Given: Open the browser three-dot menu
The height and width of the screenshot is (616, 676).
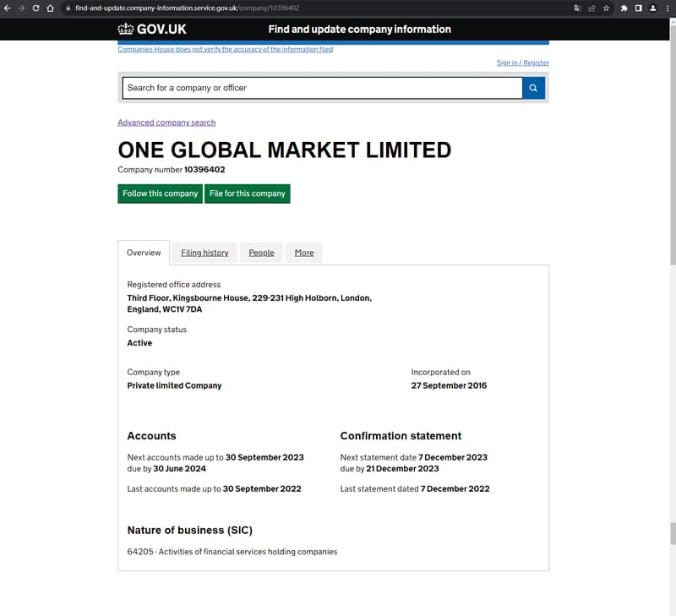Looking at the screenshot, I should [x=667, y=8].
